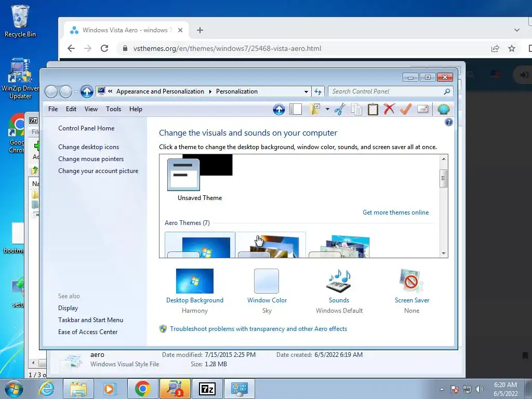Click the Back navigation button in Personalization

click(51, 91)
